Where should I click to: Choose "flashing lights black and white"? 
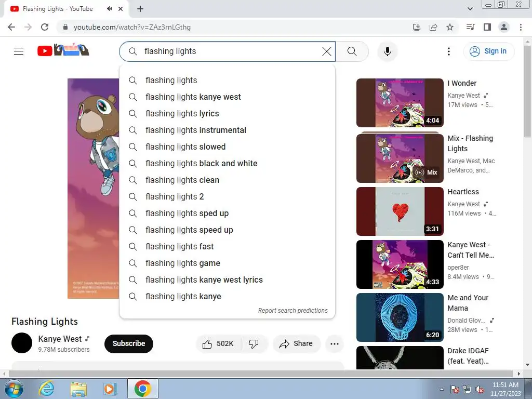tap(228, 164)
